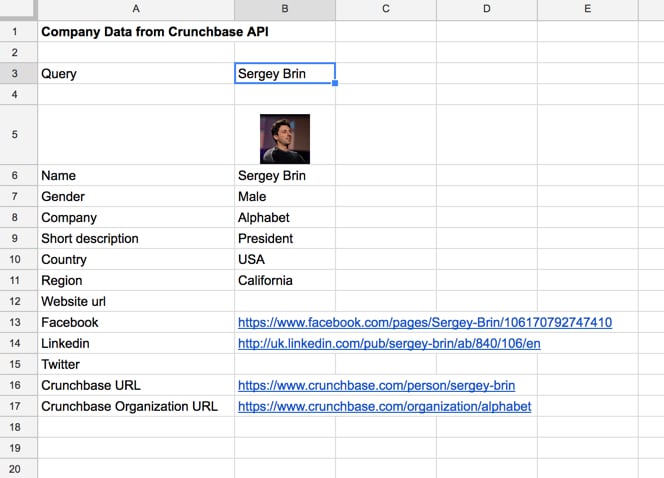The width and height of the screenshot is (664, 478).
Task: Click the Sergey Brin profile photo thumbnail
Action: 285,139
